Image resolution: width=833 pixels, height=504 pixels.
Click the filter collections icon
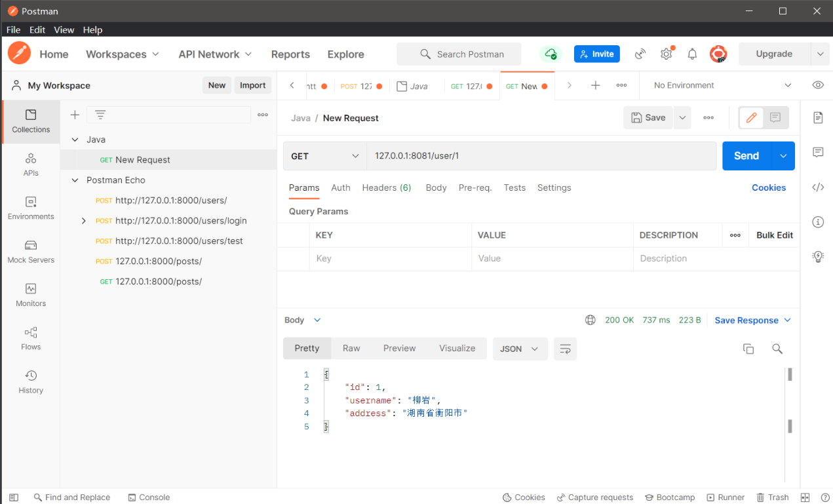coord(100,115)
